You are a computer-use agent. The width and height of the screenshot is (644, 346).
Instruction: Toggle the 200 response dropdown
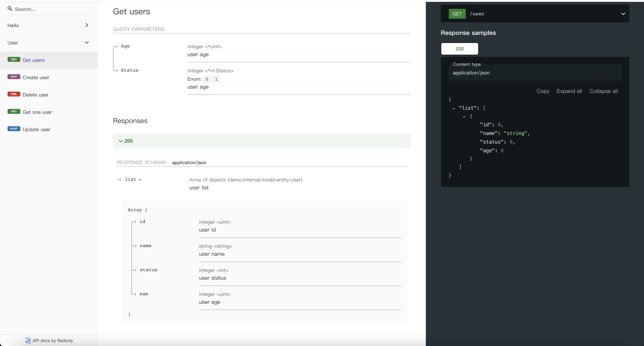point(126,141)
